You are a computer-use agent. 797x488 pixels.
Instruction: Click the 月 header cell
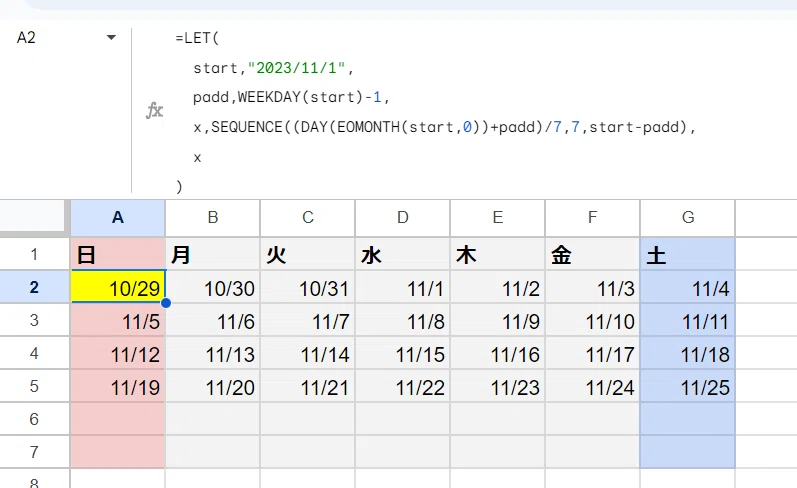[x=213, y=254]
